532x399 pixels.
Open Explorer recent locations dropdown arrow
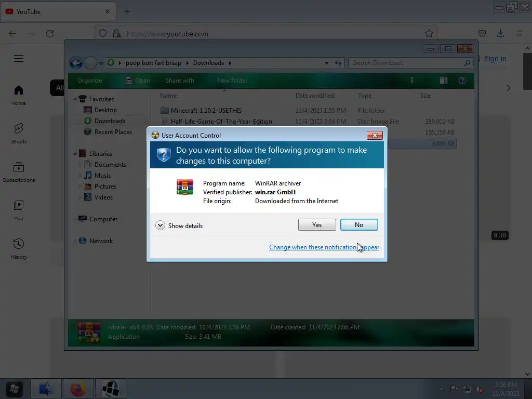pyautogui.click(x=101, y=63)
